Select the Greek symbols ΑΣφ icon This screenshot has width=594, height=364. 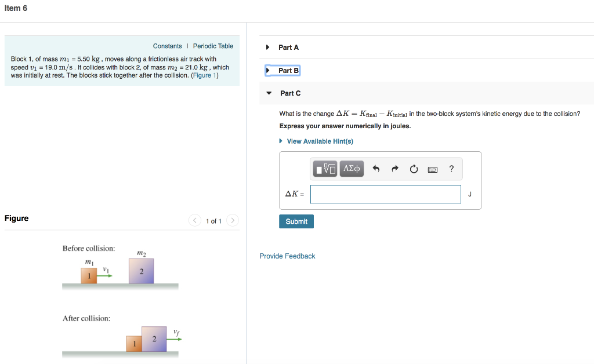(352, 169)
